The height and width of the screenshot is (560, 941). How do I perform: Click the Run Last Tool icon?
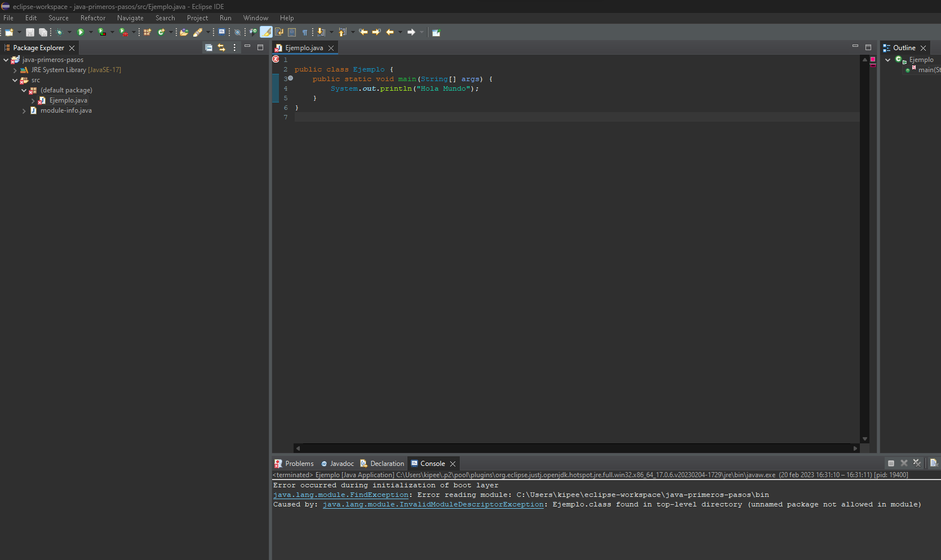pos(123,32)
